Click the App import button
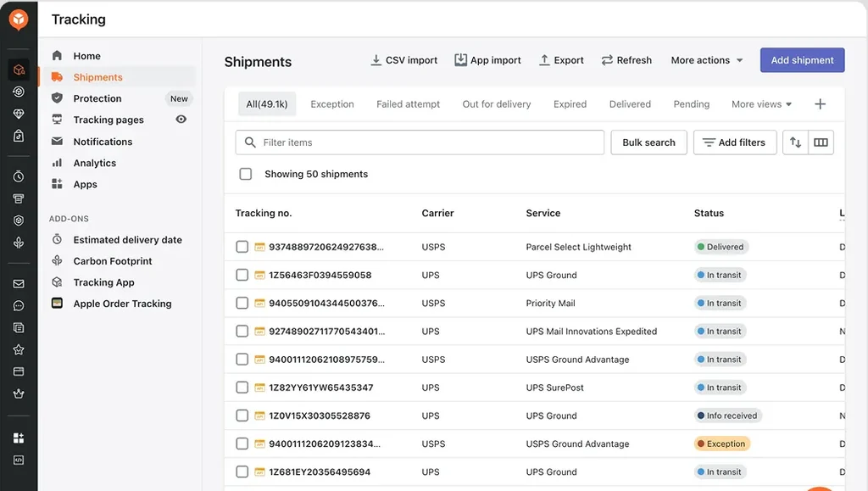868x491 pixels. click(x=487, y=59)
